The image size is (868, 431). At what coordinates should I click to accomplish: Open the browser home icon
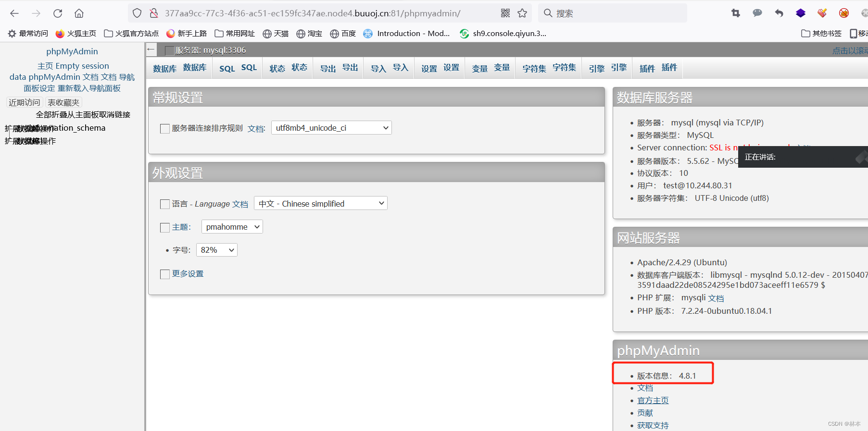click(79, 13)
